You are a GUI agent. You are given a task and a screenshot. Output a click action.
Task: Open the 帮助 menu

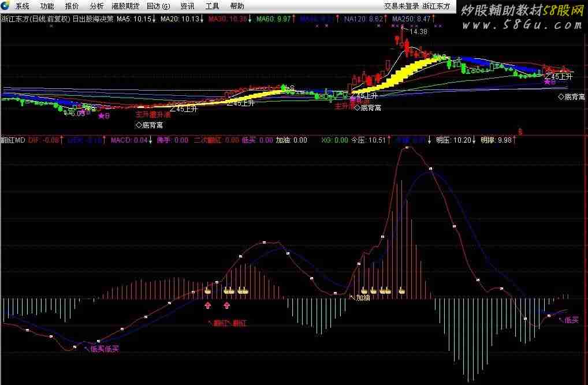click(x=237, y=6)
